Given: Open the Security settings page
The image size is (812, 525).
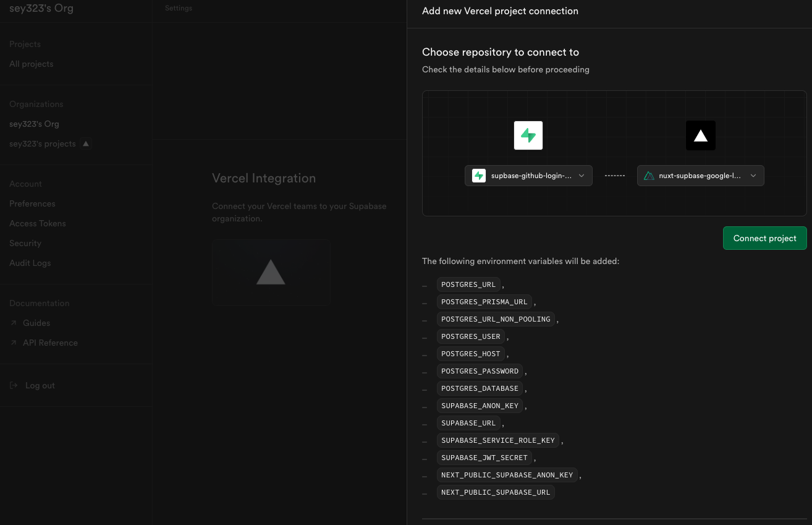Looking at the screenshot, I should coord(25,243).
